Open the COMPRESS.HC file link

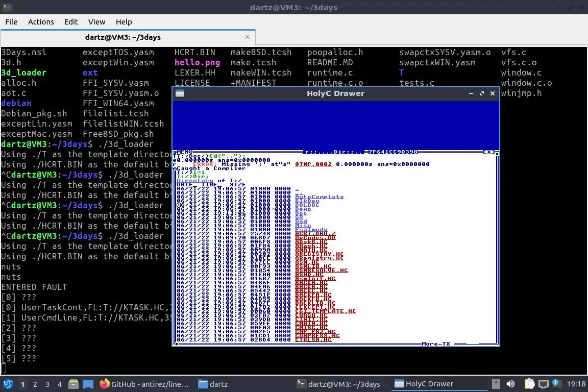click(x=317, y=336)
